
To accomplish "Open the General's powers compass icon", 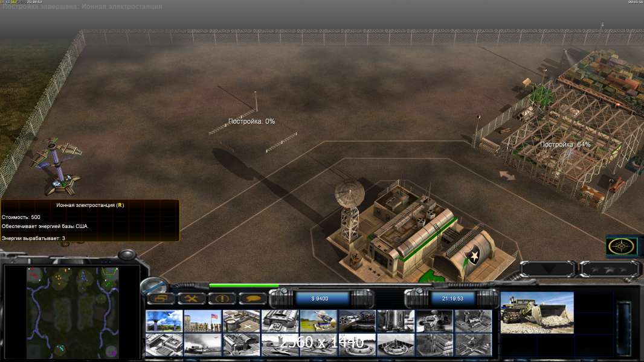I will (622, 246).
